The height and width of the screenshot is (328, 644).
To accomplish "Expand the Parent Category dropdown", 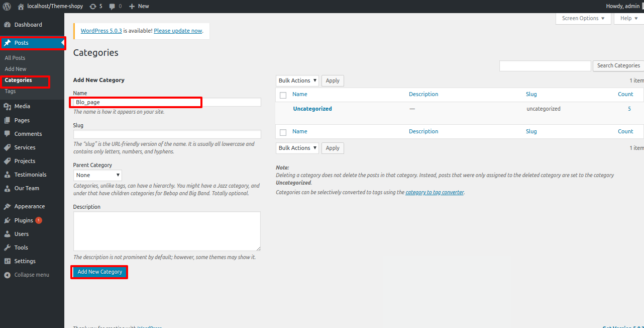I will point(97,175).
